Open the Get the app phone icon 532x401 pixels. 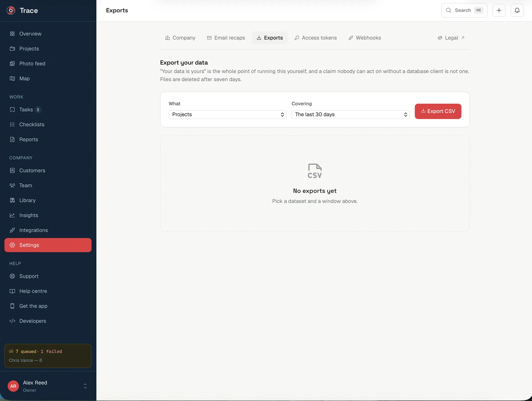[x=12, y=306]
